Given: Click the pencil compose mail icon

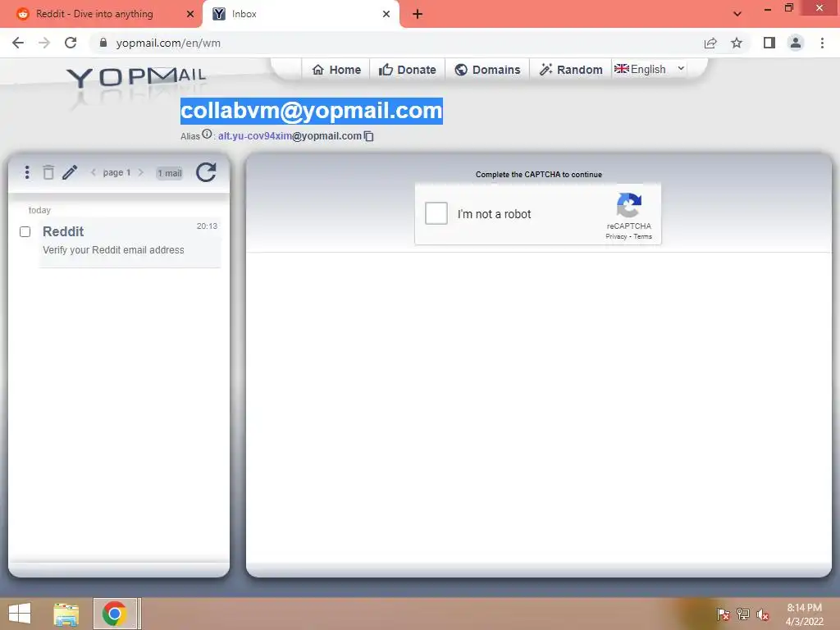Looking at the screenshot, I should coord(71,172).
